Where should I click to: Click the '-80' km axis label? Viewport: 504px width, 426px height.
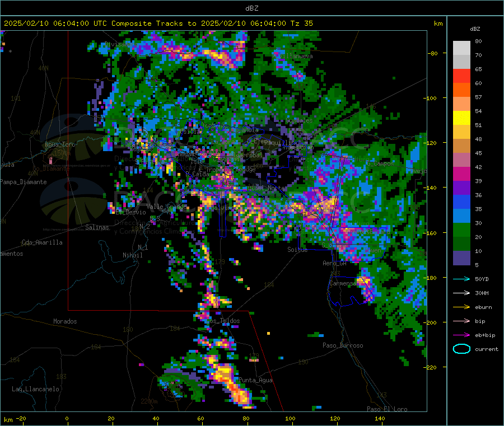click(x=433, y=53)
